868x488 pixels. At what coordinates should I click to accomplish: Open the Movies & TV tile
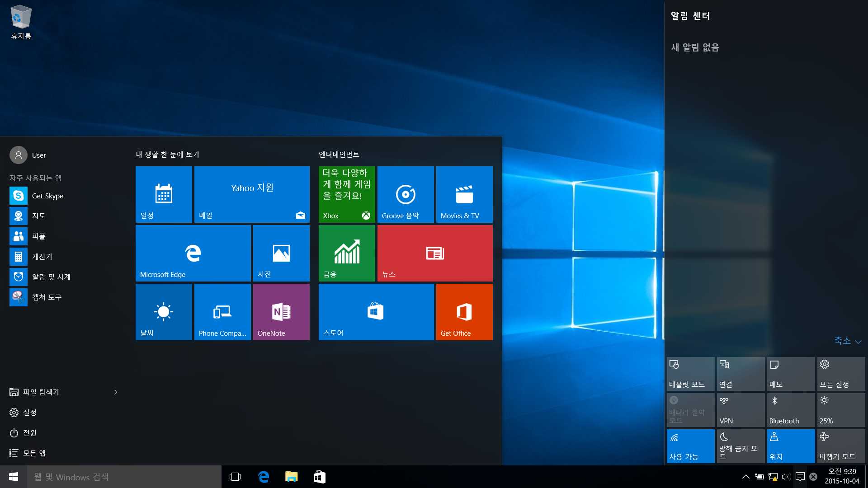(464, 194)
